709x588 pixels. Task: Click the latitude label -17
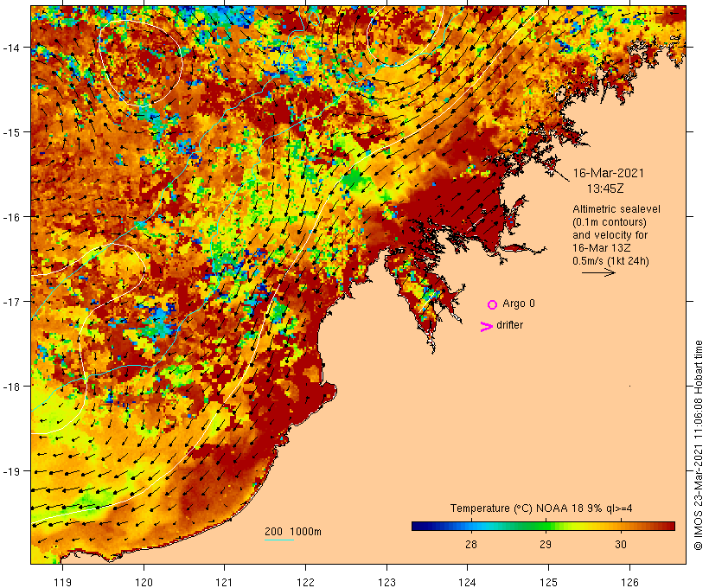11,302
